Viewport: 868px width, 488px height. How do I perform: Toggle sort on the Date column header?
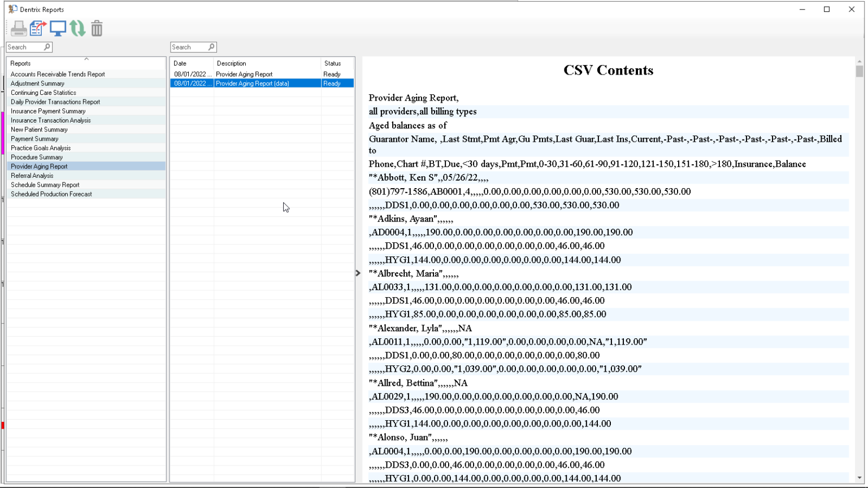coord(180,63)
